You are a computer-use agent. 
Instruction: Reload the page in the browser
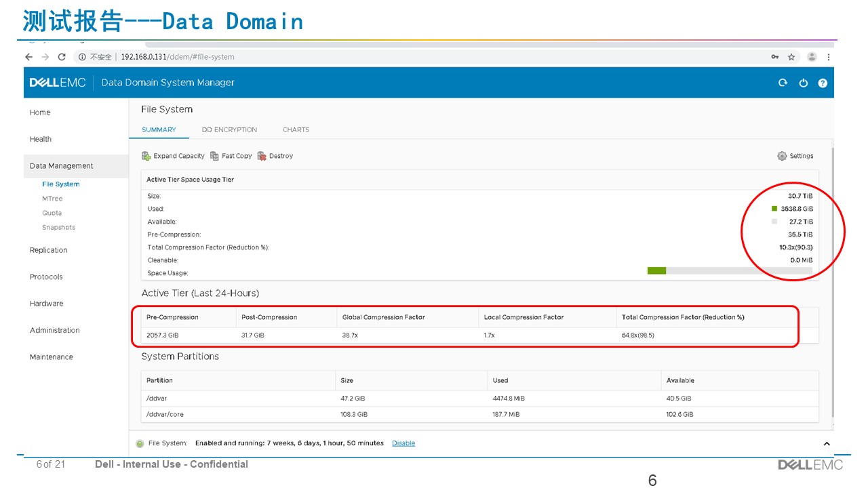coord(62,57)
